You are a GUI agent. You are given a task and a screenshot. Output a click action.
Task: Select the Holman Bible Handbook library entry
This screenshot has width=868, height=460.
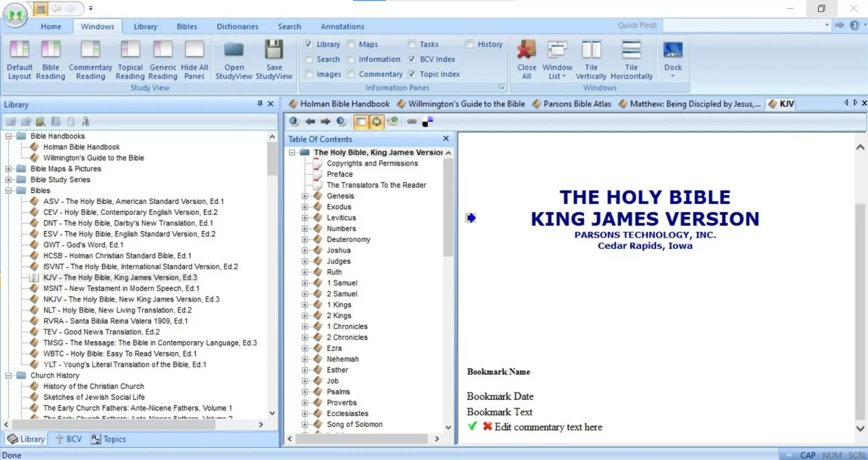[x=81, y=147]
